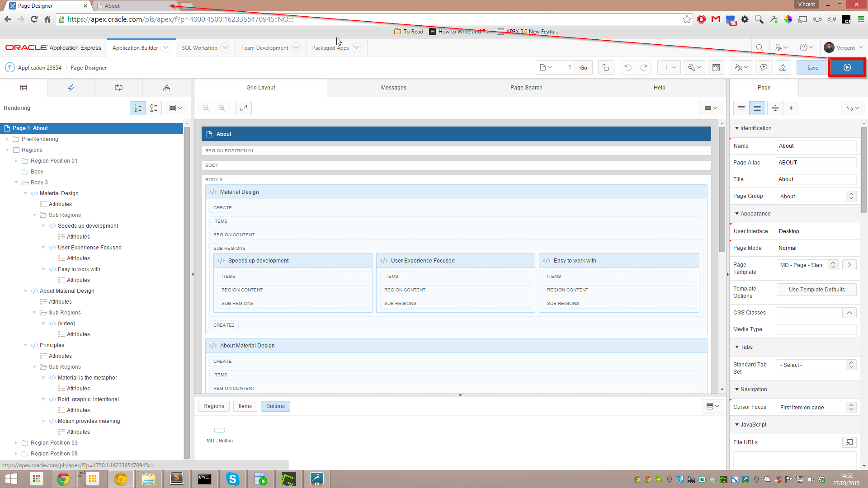
Task: Expand the grid layout to full screen
Action: coord(243,108)
